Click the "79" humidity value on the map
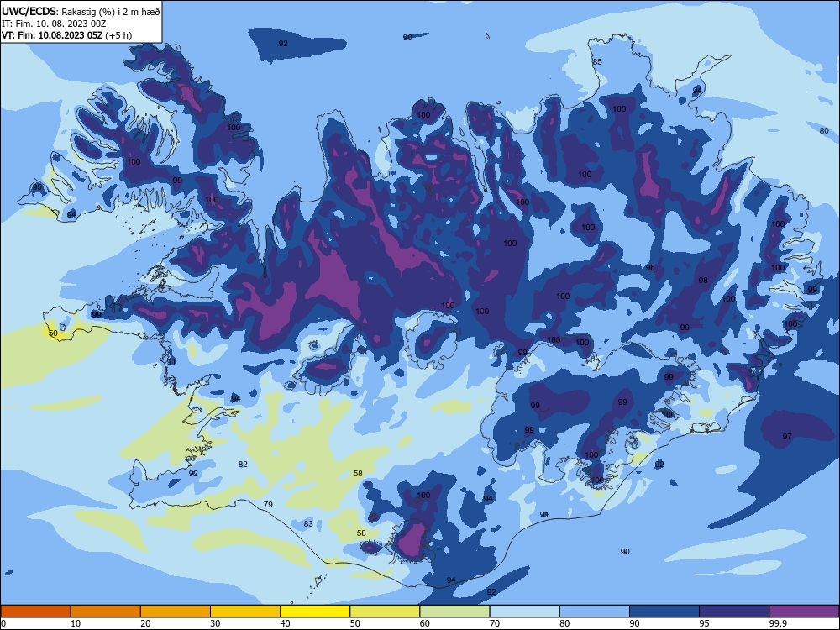The image size is (840, 630). pyautogui.click(x=268, y=505)
